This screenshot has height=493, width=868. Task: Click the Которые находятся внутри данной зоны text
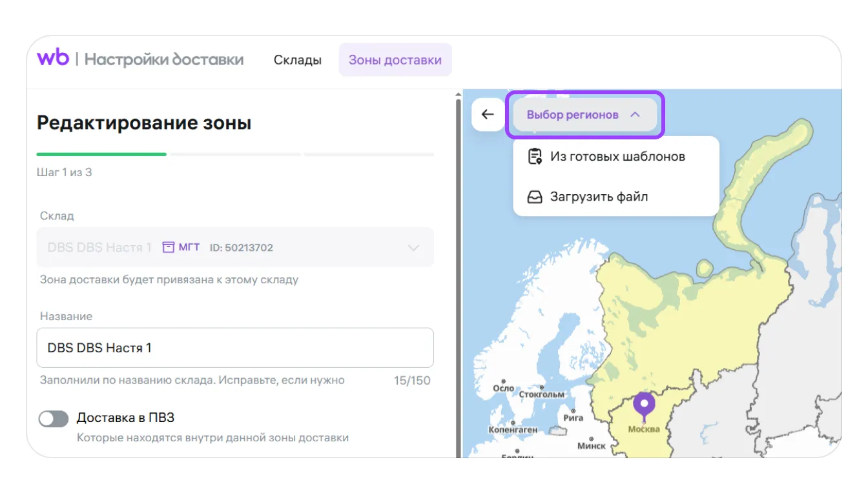tap(213, 438)
